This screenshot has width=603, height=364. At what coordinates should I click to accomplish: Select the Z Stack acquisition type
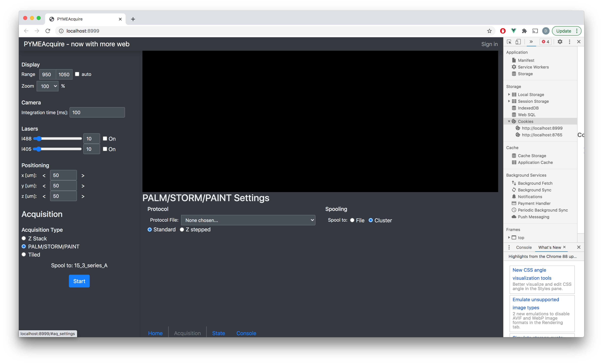[x=24, y=238]
